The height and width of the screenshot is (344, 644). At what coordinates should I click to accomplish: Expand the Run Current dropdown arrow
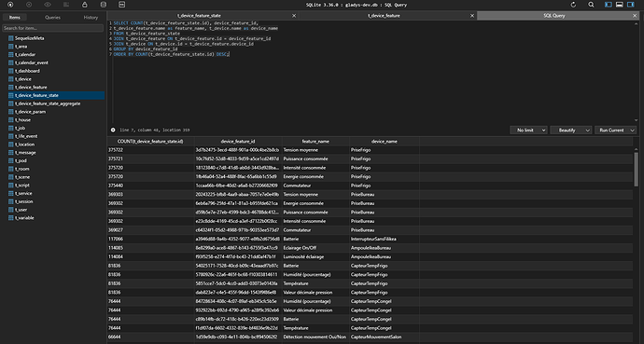point(633,130)
